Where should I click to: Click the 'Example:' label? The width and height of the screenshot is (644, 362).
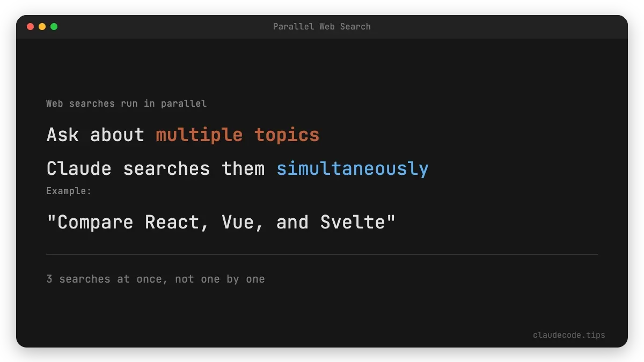69,190
